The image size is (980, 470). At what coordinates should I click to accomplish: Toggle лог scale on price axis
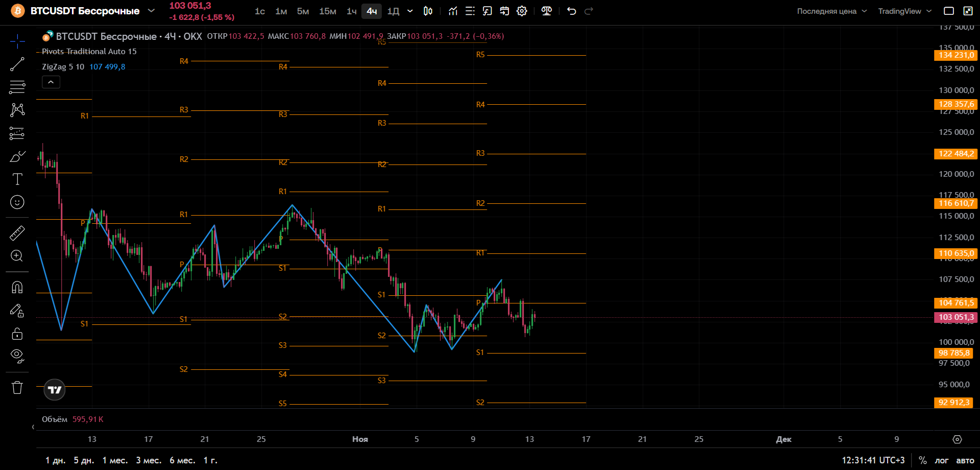pos(942,460)
